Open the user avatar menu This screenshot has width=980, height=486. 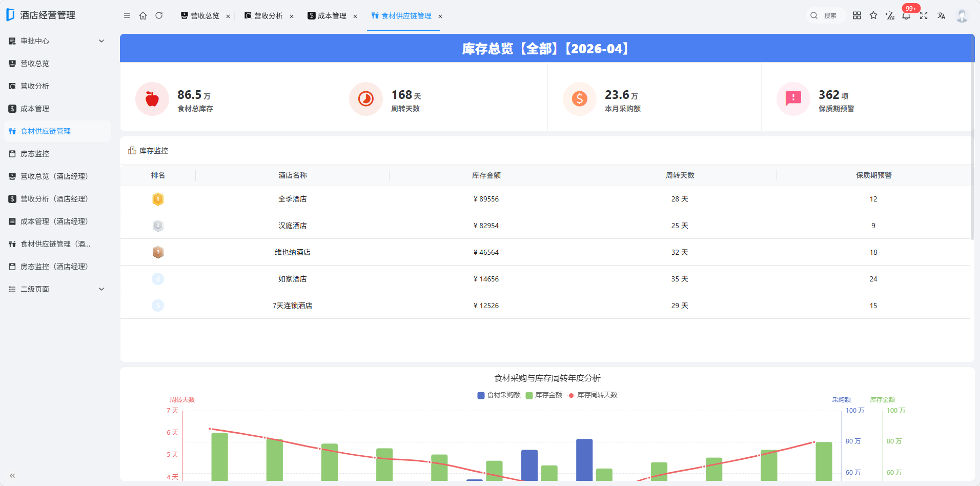tap(962, 16)
